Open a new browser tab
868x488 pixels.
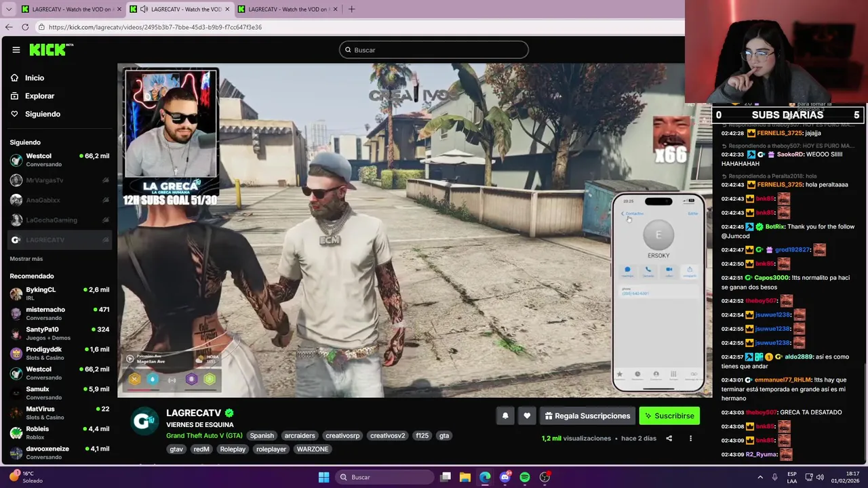351,9
